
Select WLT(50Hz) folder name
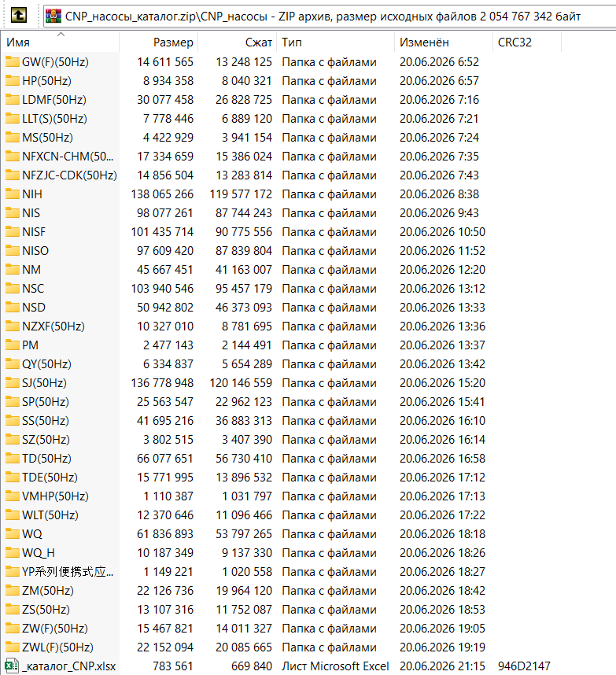pyautogui.click(x=50, y=515)
